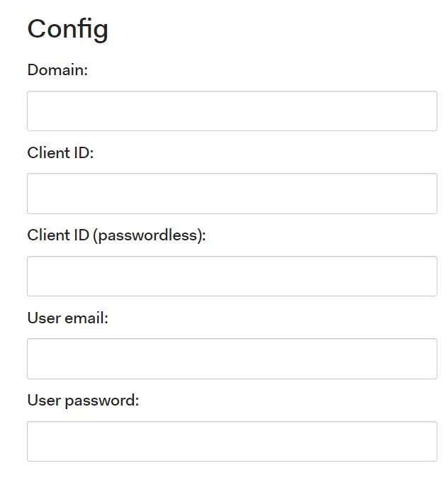The width and height of the screenshot is (448, 480).
Task: Click the "Client ID (passwordless):" label
Action: [x=116, y=235]
